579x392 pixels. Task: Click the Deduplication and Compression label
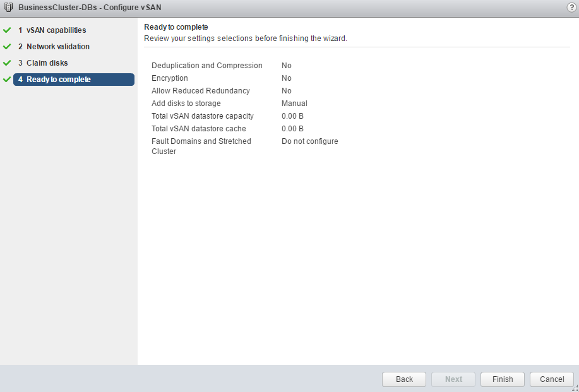click(x=206, y=66)
